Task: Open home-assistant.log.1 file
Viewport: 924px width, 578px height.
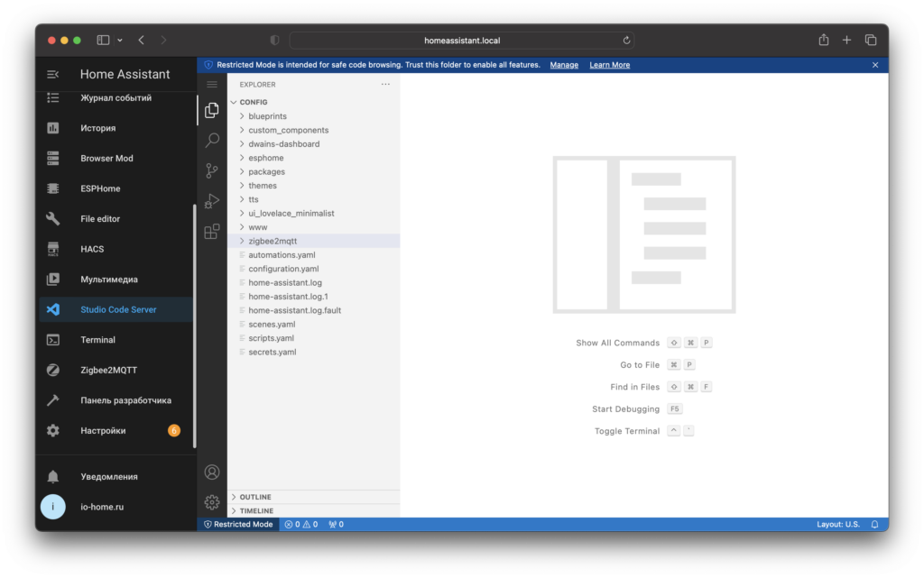Action: pyautogui.click(x=313, y=297)
